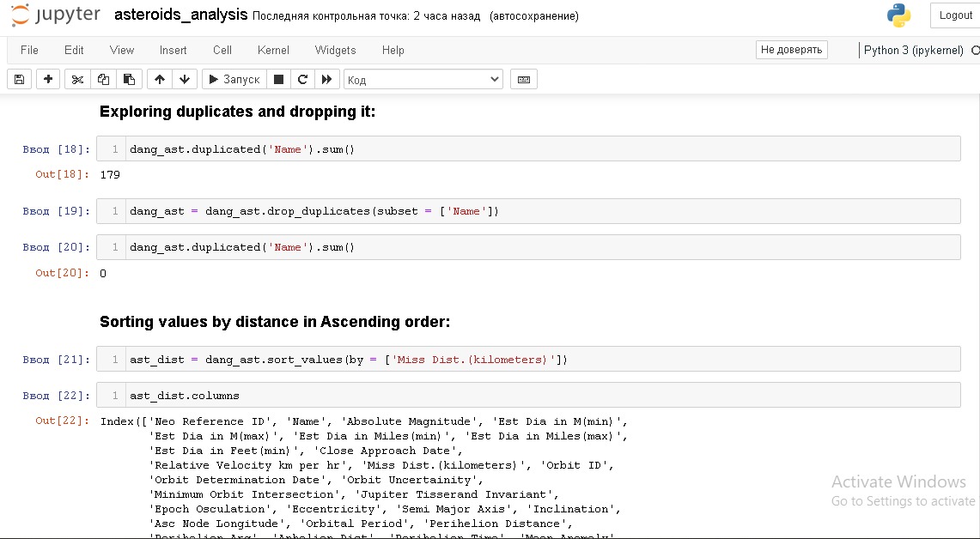The height and width of the screenshot is (539, 980).
Task: Copy the selected cell
Action: pyautogui.click(x=103, y=79)
